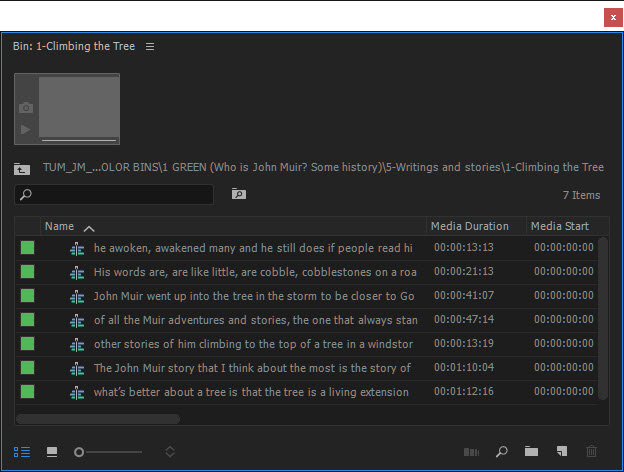
Task: Click duration 00:00:13:13
Action: 464,247
